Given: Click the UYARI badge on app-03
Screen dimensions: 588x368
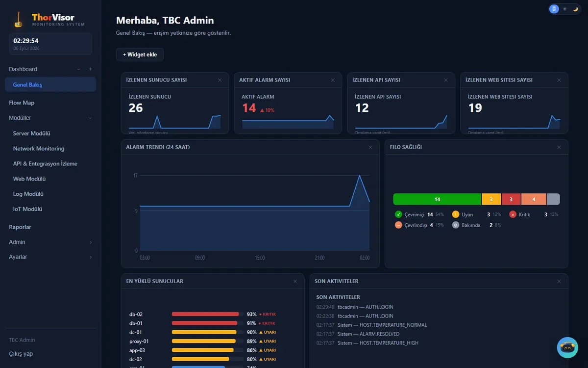Looking at the screenshot, I should (x=268, y=350).
